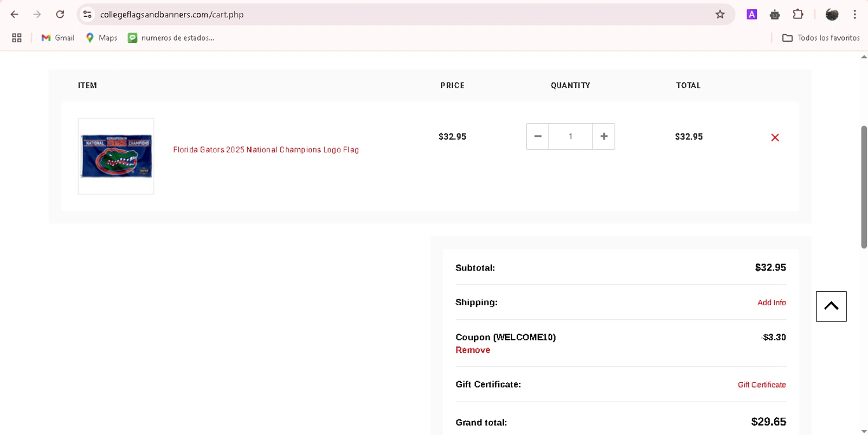This screenshot has width=868, height=435.
Task: Click the coupon discount -$3.30
Action: pyautogui.click(x=773, y=337)
